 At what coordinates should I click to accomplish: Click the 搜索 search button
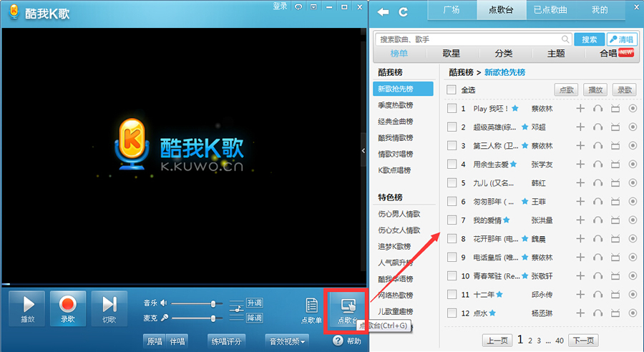590,39
